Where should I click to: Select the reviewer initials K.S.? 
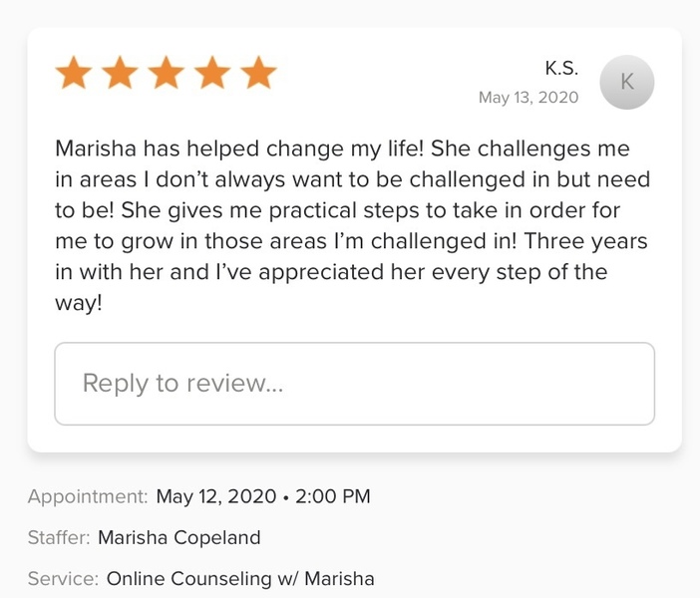561,69
